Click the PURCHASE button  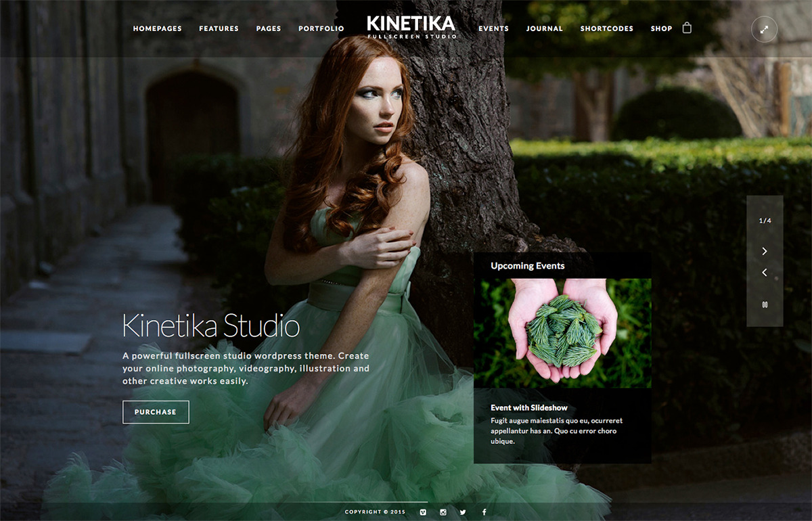[156, 411]
